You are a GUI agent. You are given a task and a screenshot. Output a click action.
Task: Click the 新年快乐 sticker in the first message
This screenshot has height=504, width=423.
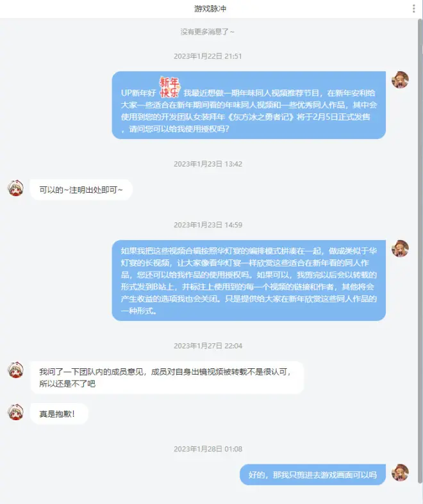[x=170, y=87]
